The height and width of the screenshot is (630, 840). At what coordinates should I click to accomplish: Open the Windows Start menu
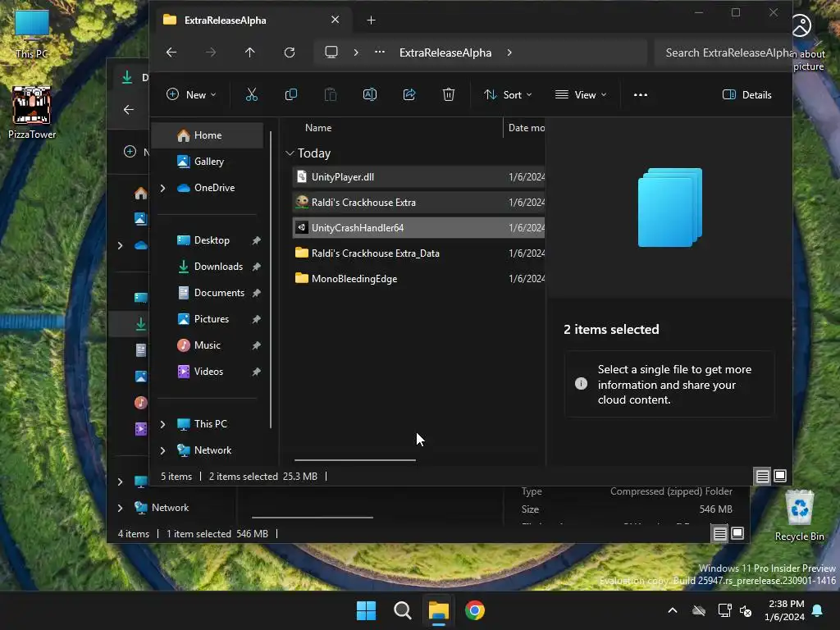tap(367, 610)
